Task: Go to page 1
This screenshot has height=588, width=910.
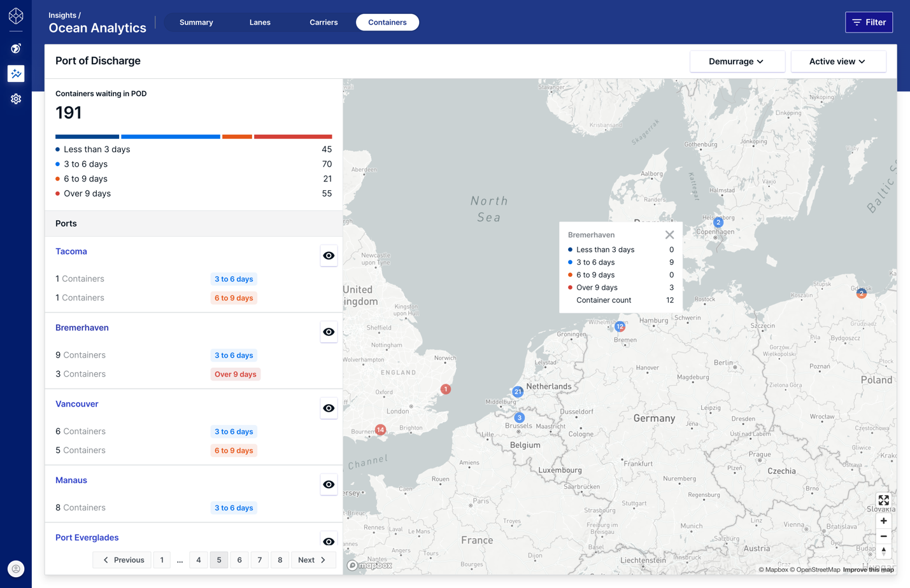Action: [162, 560]
